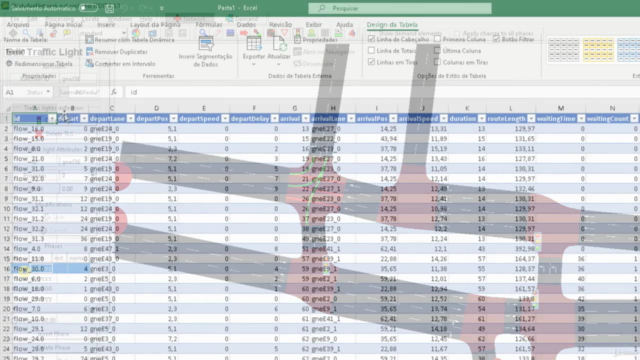Click the Propriedades icon in external data group

(x=297, y=40)
